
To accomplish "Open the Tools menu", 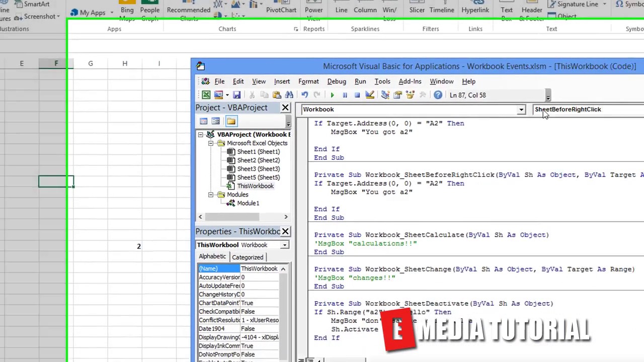I will pos(382,81).
